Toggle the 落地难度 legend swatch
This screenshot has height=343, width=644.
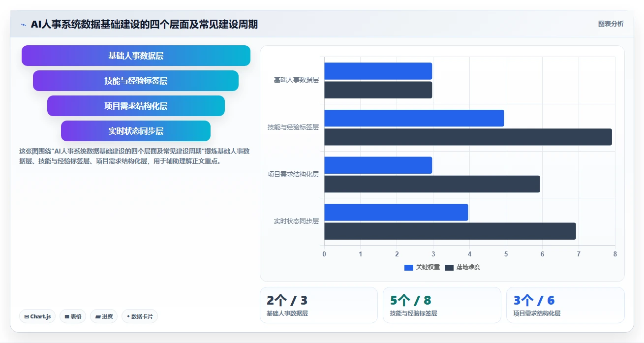click(449, 267)
